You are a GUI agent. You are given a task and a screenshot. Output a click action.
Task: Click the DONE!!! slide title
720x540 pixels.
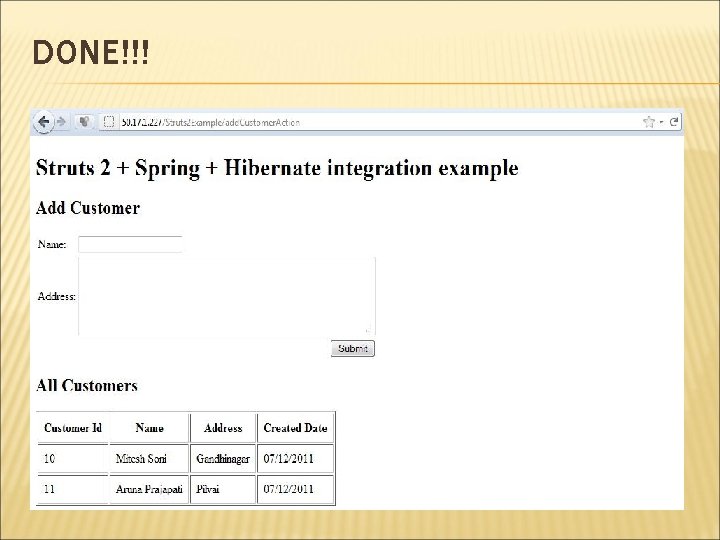click(91, 52)
